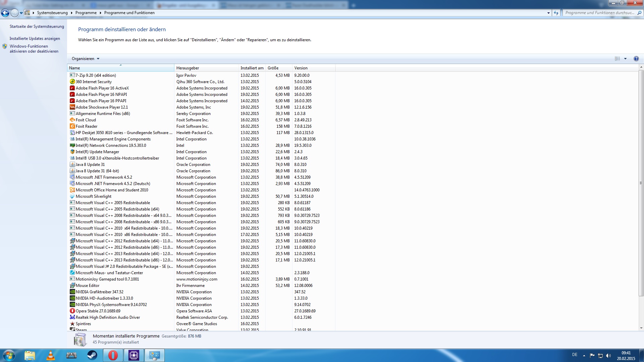The image size is (644, 362).
Task: Click the Windows Start button
Action: [9, 355]
